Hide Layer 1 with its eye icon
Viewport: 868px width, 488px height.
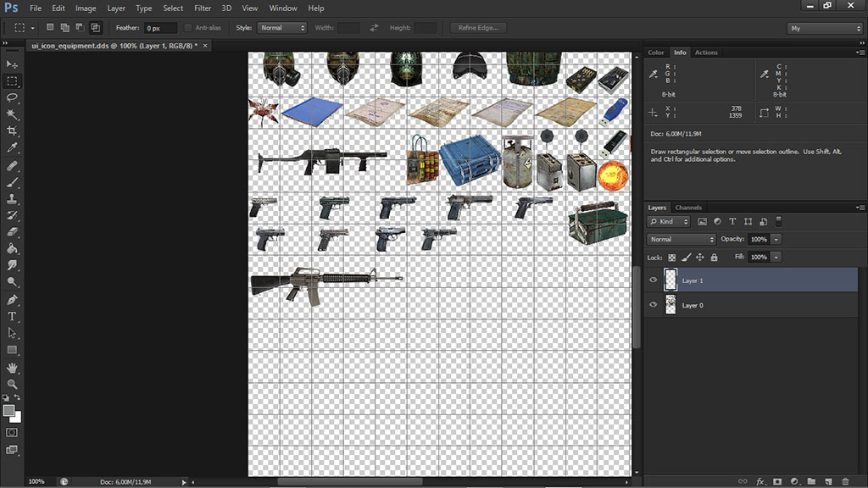click(654, 280)
